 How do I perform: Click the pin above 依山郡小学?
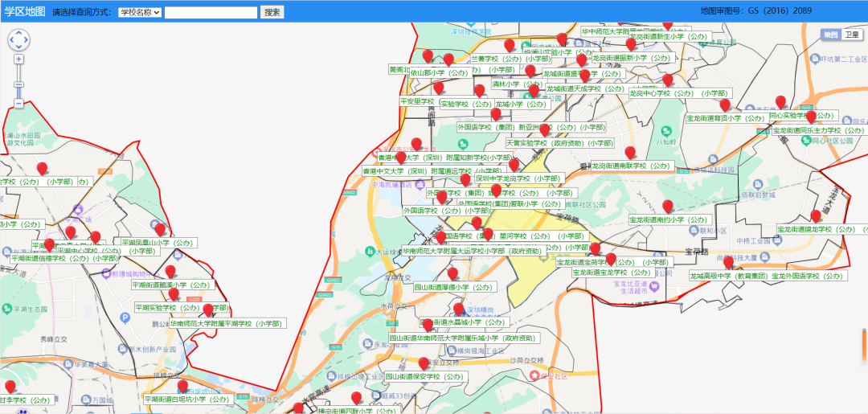pos(448,59)
